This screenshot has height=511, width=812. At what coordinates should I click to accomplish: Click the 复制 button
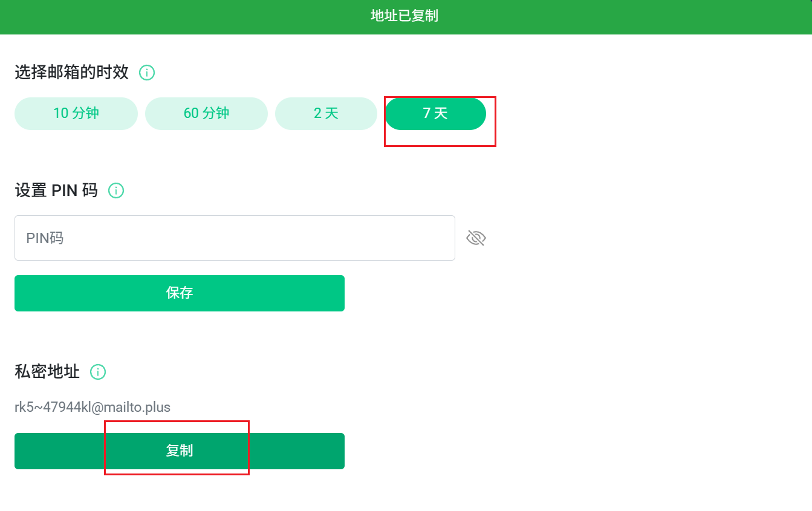tap(180, 451)
